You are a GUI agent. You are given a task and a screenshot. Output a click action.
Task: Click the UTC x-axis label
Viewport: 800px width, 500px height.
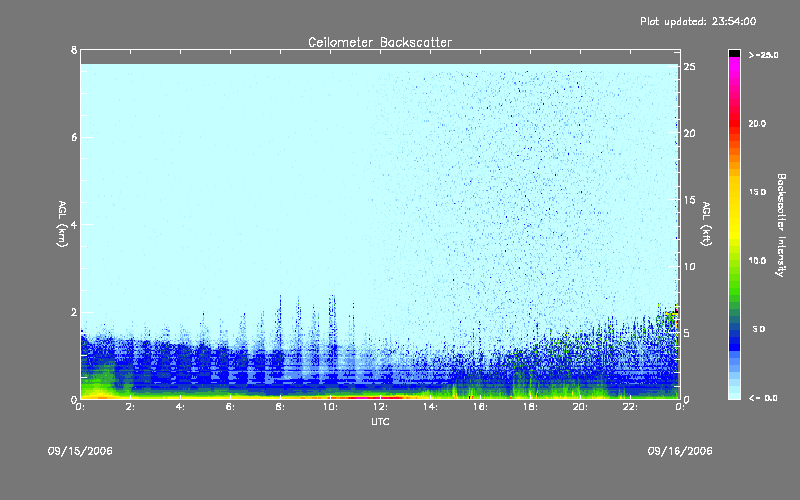380,421
